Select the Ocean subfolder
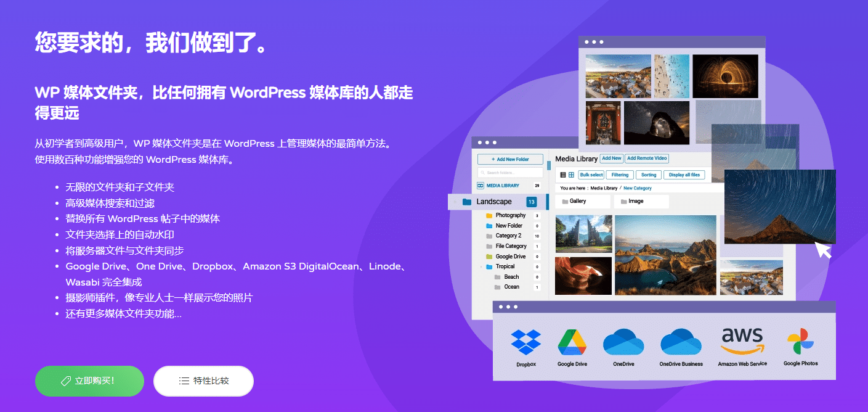 tap(511, 287)
